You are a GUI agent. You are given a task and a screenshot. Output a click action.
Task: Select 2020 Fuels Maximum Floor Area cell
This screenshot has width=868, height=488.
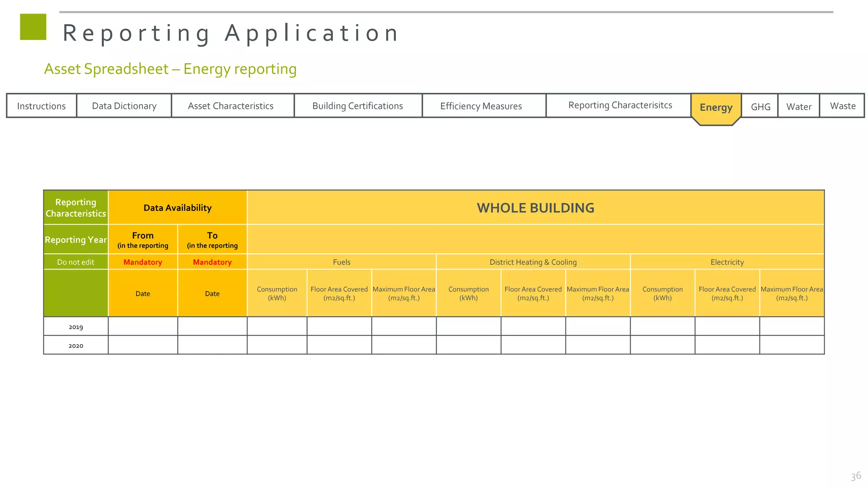tap(404, 345)
